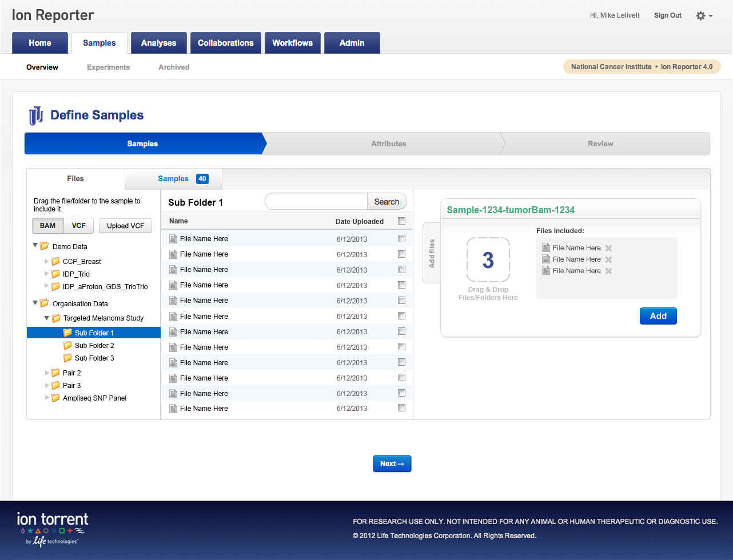The width and height of the screenshot is (733, 560).
Task: Check the fourth file row checkbox
Action: tap(401, 285)
